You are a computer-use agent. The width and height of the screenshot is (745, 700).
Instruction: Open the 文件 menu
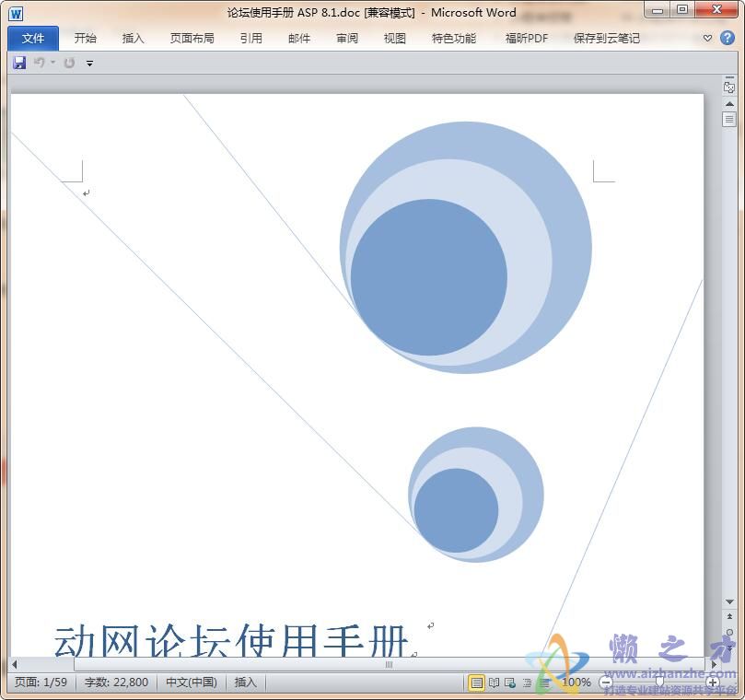tap(32, 38)
